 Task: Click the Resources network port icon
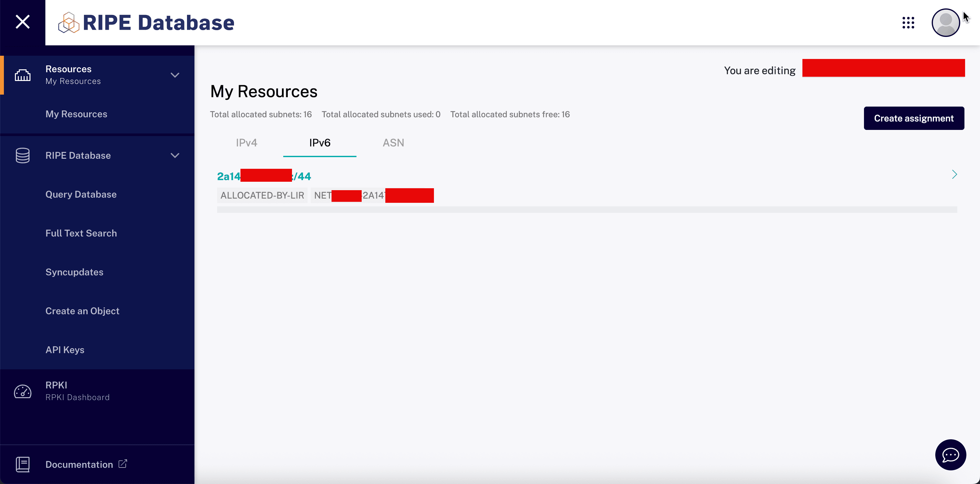point(22,75)
